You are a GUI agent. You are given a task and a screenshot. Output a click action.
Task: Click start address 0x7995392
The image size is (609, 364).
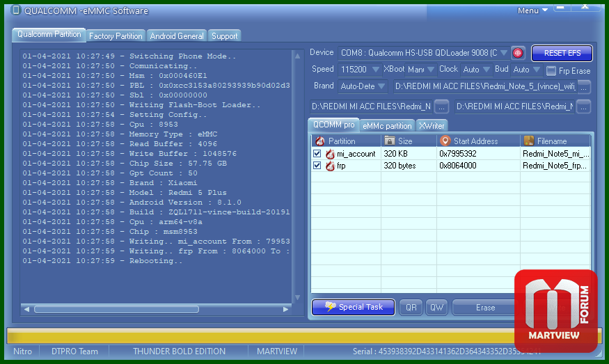458,154
